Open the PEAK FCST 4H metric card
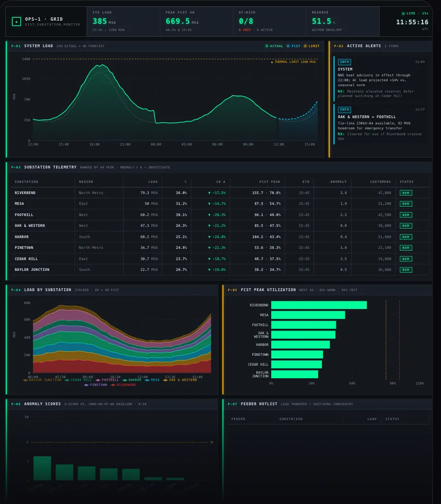441x504 pixels. point(196,21)
